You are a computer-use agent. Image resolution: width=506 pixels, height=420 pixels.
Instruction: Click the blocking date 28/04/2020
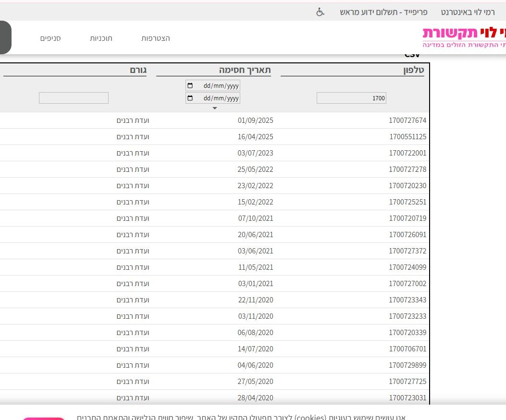coord(255,398)
